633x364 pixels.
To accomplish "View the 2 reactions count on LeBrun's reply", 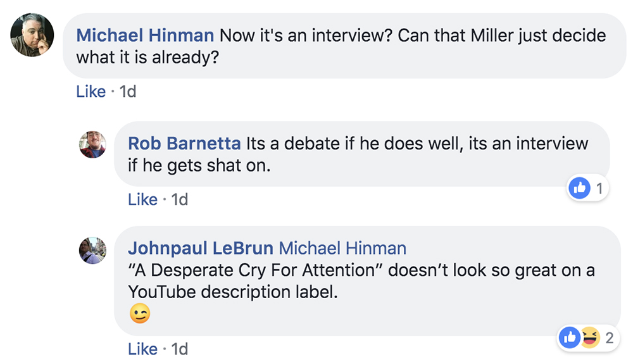I will pos(610,338).
